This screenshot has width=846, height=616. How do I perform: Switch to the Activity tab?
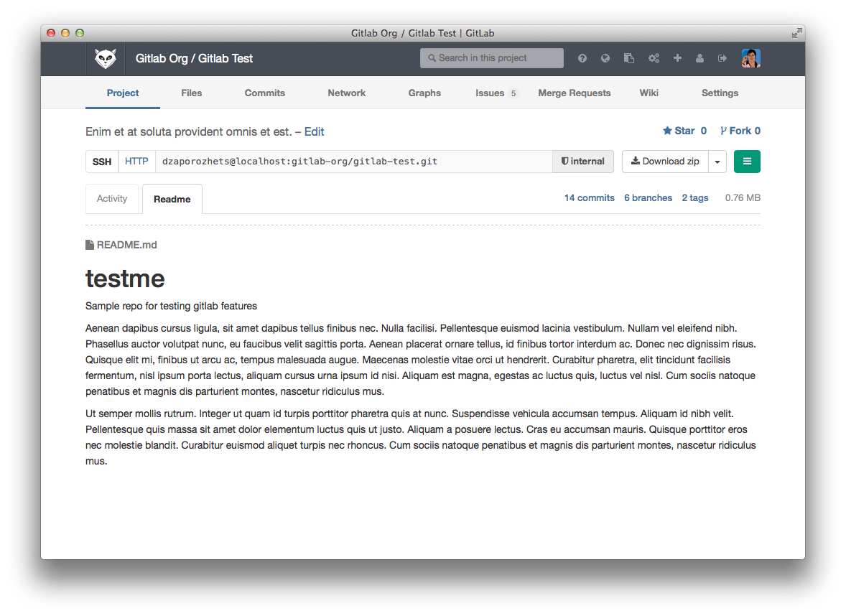tap(112, 199)
